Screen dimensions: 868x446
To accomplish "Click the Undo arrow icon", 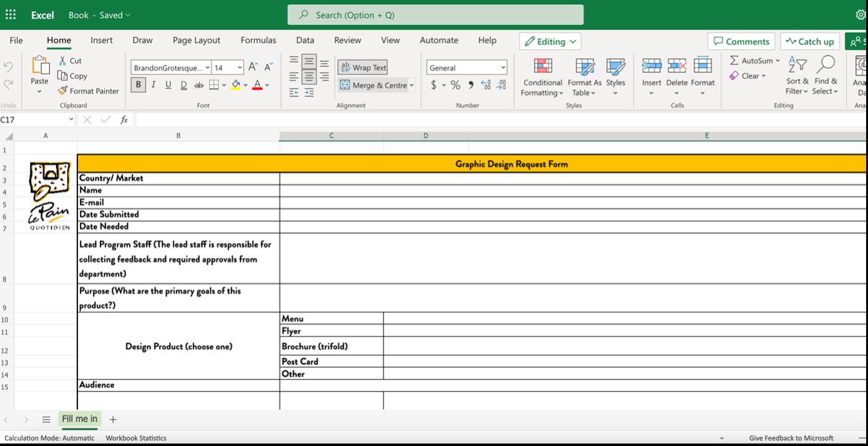I will tap(8, 66).
